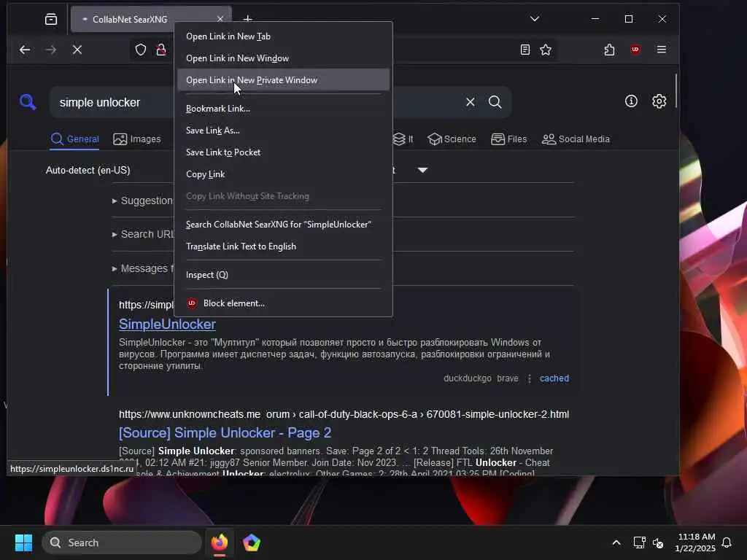The width and height of the screenshot is (747, 560).
Task: Close the CollabNet SearXNG tab
Action: tap(220, 19)
